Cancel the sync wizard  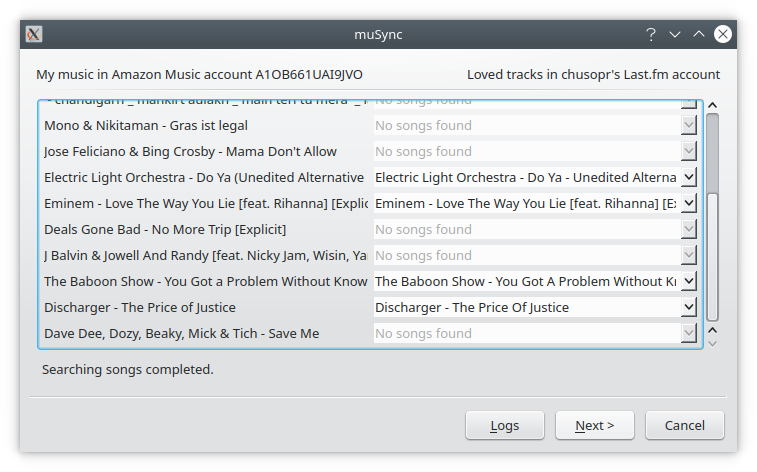pos(684,425)
